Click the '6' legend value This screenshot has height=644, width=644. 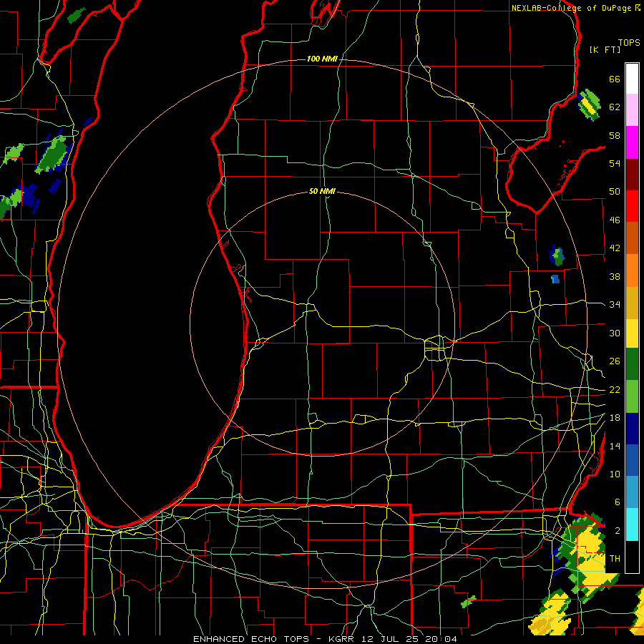(x=618, y=502)
